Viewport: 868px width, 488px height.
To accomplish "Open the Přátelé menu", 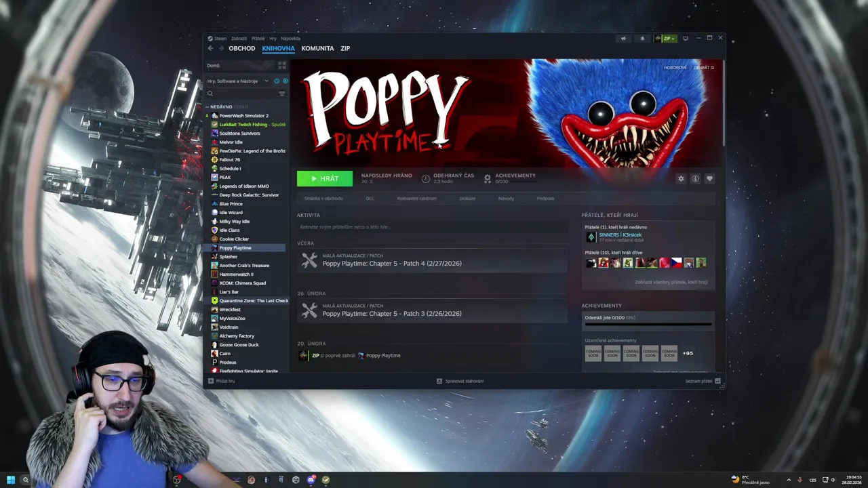I will [x=258, y=39].
